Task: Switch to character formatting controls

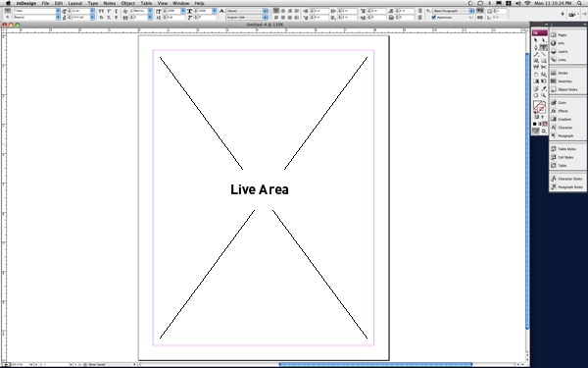Action: [7, 11]
